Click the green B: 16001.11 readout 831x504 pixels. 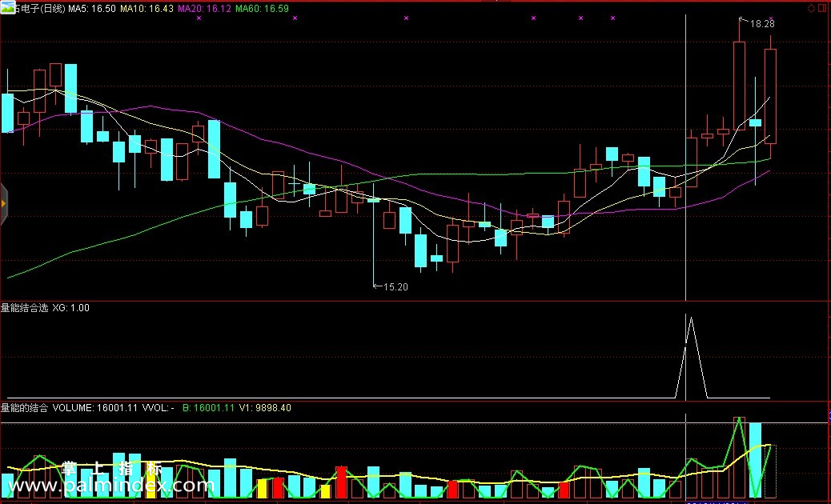(x=208, y=408)
